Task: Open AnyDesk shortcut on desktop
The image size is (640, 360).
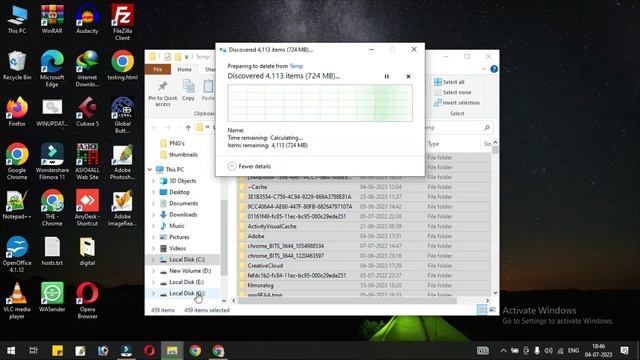Action: point(87,208)
